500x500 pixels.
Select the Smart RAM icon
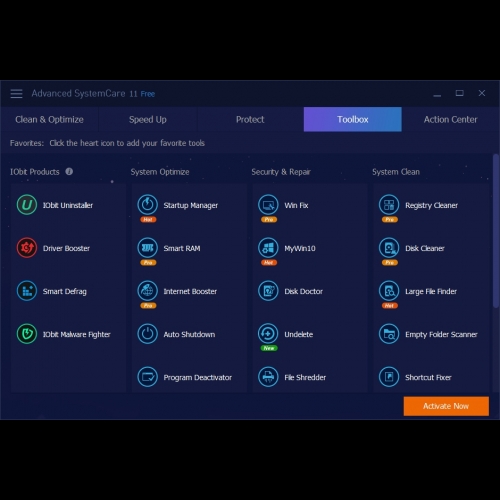click(x=147, y=248)
